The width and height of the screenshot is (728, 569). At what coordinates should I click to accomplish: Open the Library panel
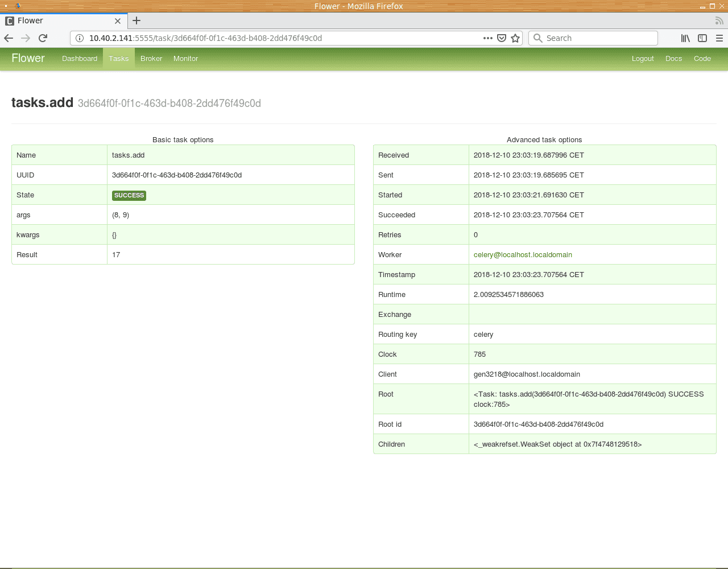[x=685, y=38]
